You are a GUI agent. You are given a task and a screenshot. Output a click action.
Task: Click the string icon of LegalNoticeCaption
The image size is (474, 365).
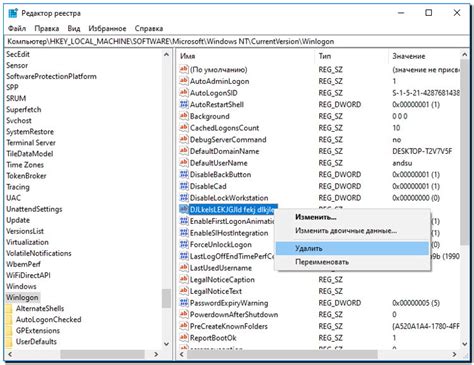[x=184, y=279]
